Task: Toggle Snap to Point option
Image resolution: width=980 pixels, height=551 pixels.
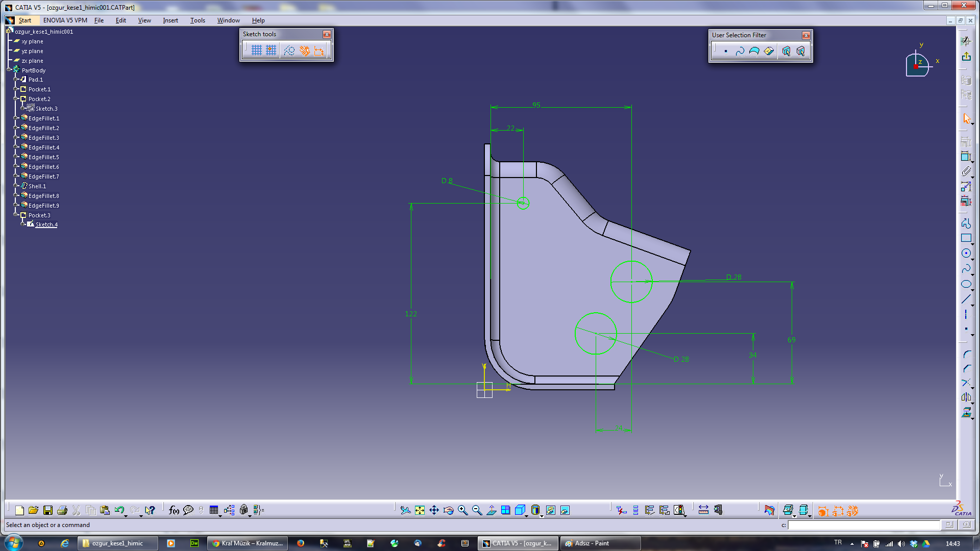Action: (271, 51)
